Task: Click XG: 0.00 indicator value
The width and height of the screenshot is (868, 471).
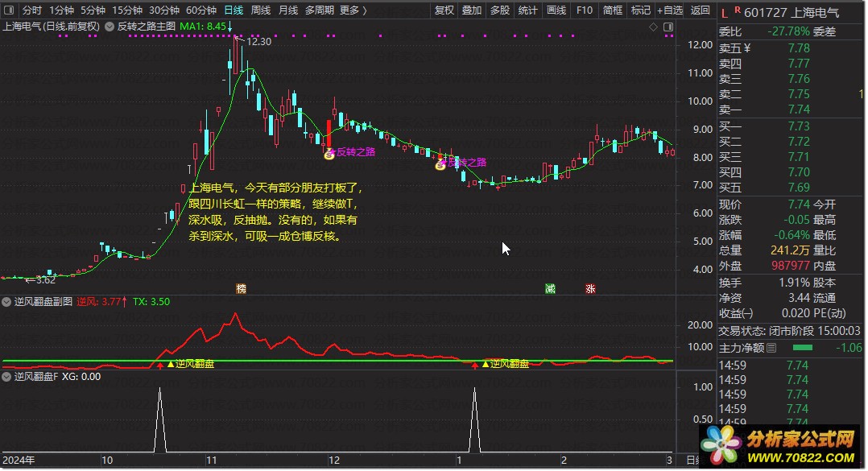Action: [81, 377]
